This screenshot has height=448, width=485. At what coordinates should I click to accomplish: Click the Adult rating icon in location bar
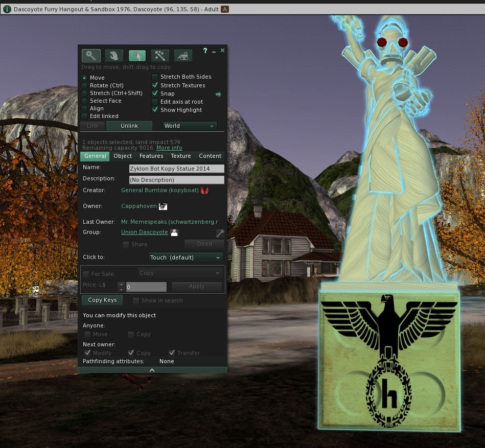coord(225,9)
